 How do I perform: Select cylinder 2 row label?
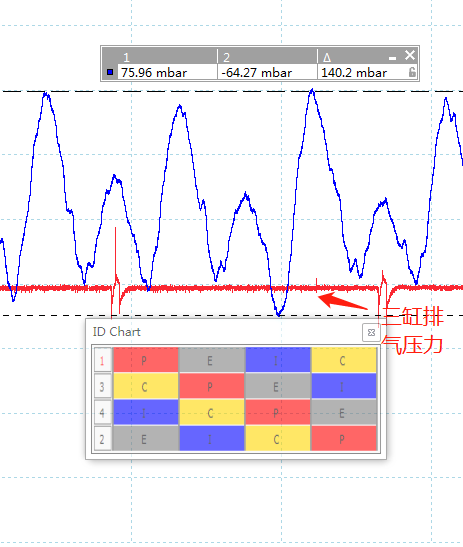[102, 439]
